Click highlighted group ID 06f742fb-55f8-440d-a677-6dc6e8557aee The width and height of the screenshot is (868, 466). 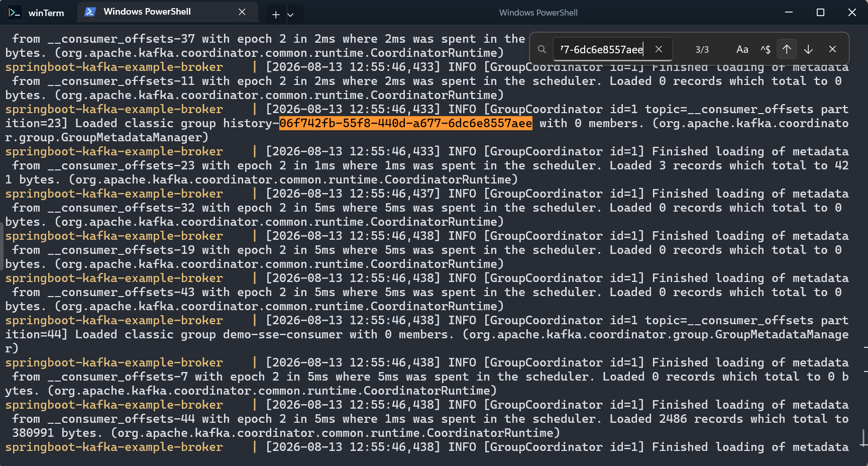tap(405, 123)
